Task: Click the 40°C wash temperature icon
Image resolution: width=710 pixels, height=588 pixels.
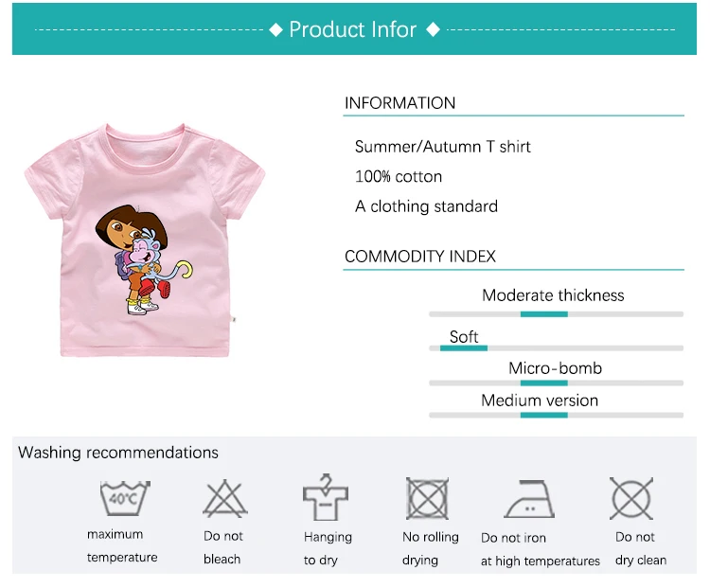Action: [125, 497]
